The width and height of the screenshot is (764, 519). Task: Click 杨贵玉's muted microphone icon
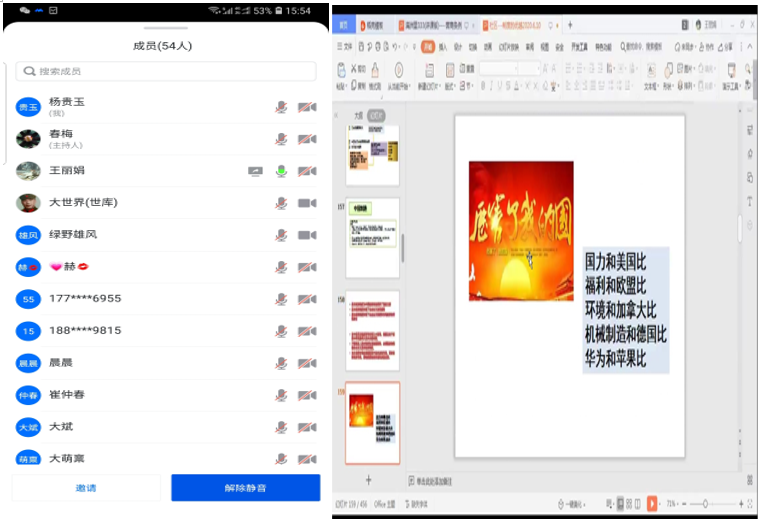pyautogui.click(x=282, y=107)
